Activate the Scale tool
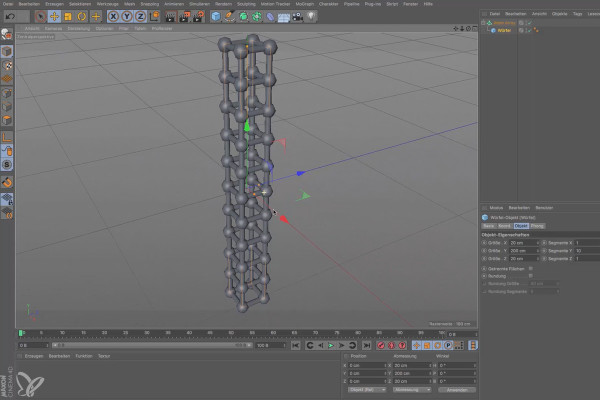Screen dimensions: 600x400 pos(68,16)
